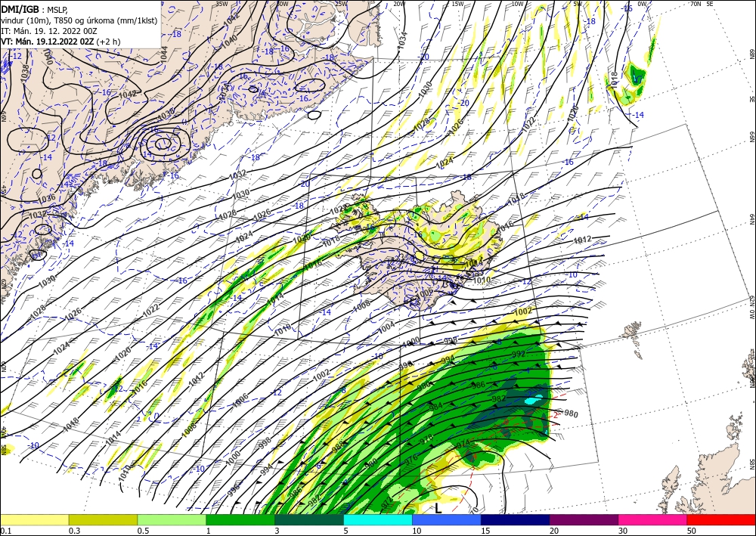Click the '0.3' legend value label
Image resolution: width=756 pixels, height=536 pixels.
74,531
